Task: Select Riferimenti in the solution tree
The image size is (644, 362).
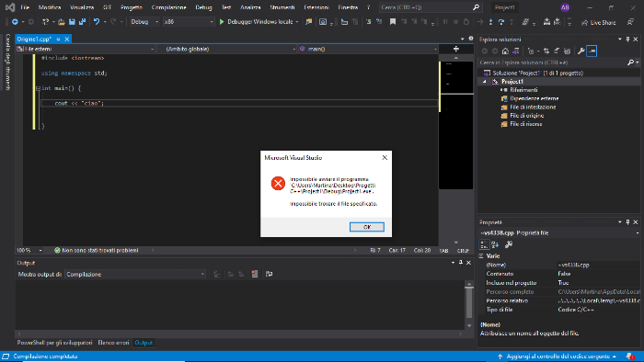Action: (x=523, y=90)
